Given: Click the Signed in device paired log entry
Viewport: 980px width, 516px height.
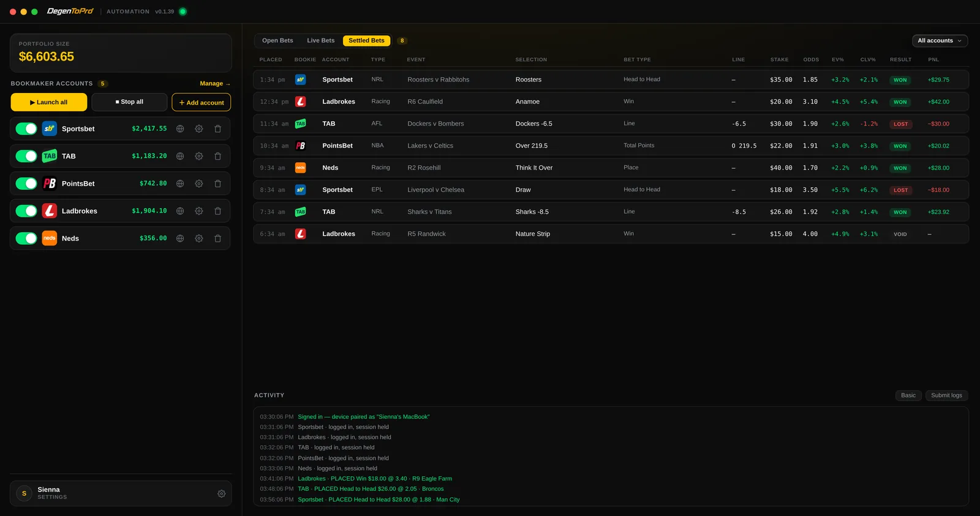Looking at the screenshot, I should click(x=364, y=417).
